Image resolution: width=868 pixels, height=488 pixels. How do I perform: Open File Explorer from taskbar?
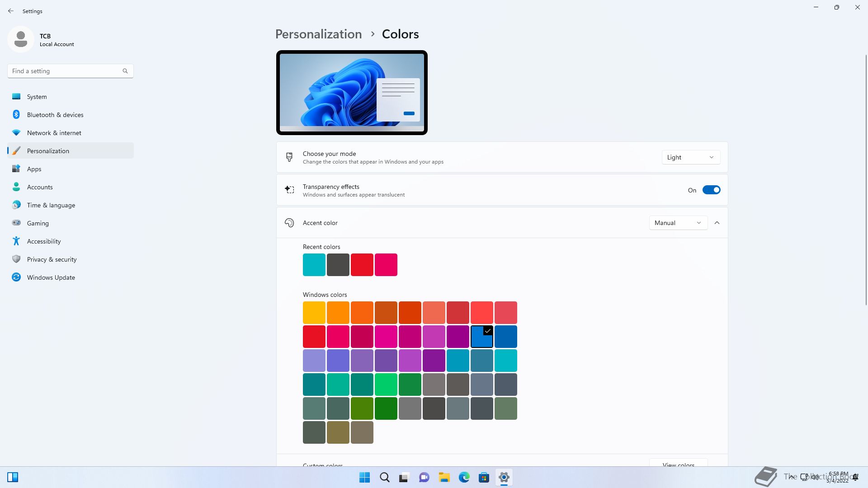tap(444, 477)
